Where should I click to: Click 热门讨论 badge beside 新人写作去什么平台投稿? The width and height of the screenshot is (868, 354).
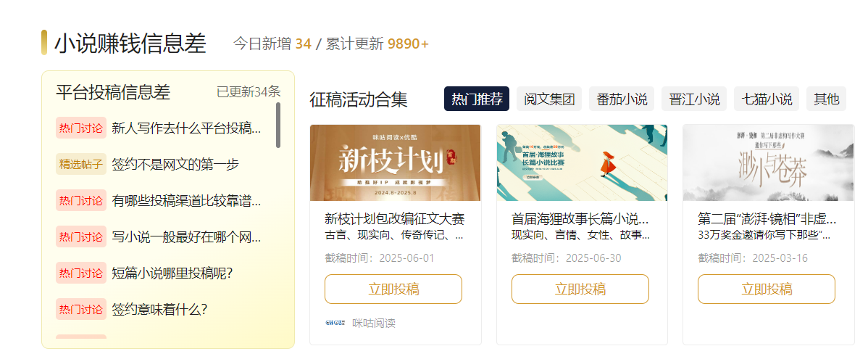click(x=81, y=128)
